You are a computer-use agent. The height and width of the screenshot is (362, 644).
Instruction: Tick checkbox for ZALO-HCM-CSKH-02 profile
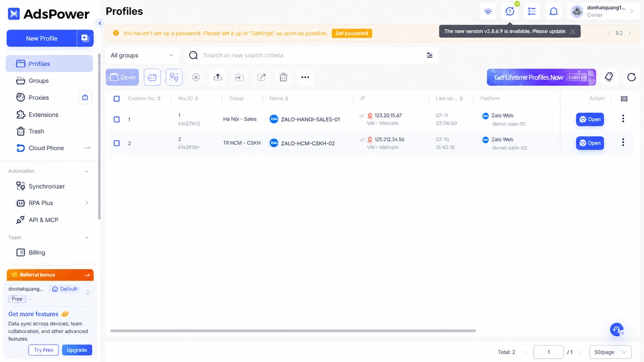[x=117, y=143]
